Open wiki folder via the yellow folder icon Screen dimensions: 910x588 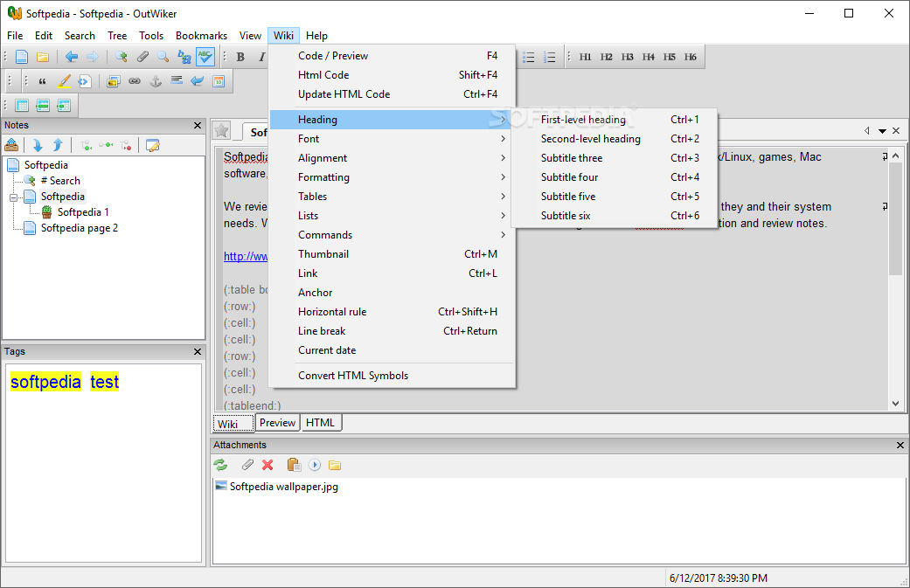42,57
